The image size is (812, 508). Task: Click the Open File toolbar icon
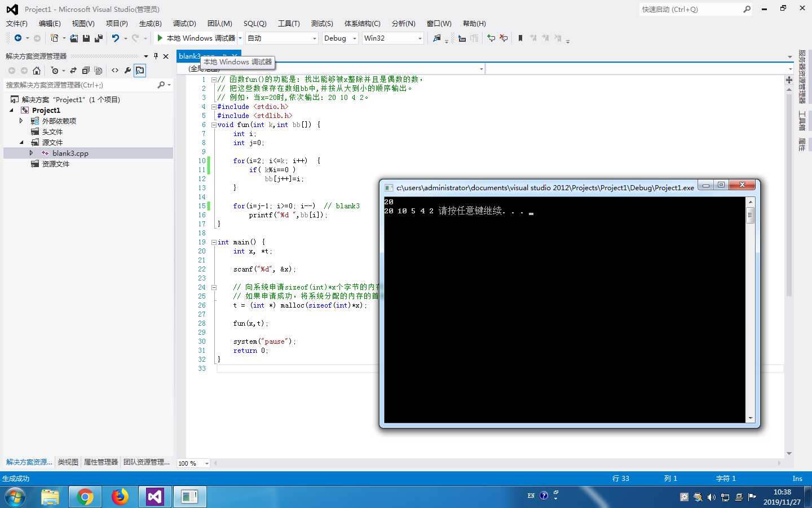[x=74, y=38]
